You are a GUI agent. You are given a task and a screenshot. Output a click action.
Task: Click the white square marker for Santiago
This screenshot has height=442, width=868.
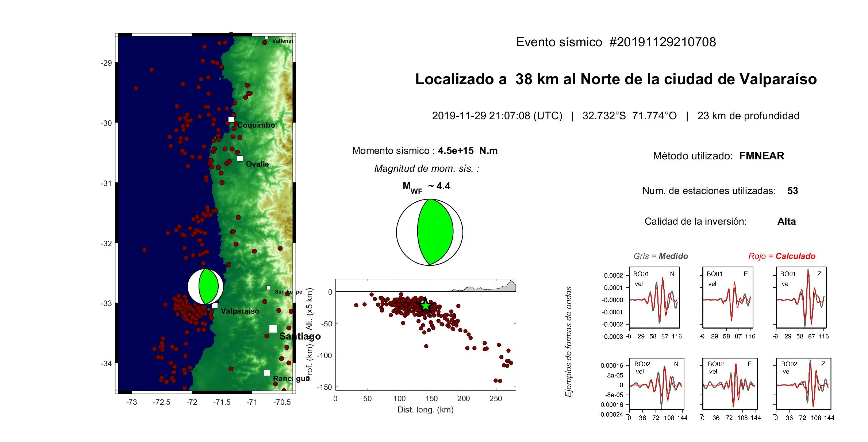click(273, 329)
